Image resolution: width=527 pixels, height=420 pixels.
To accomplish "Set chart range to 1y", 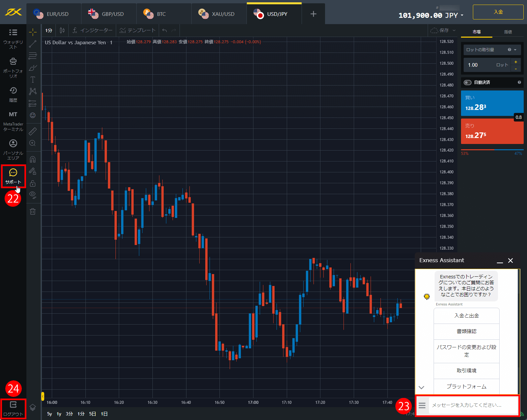I will click(59, 414).
